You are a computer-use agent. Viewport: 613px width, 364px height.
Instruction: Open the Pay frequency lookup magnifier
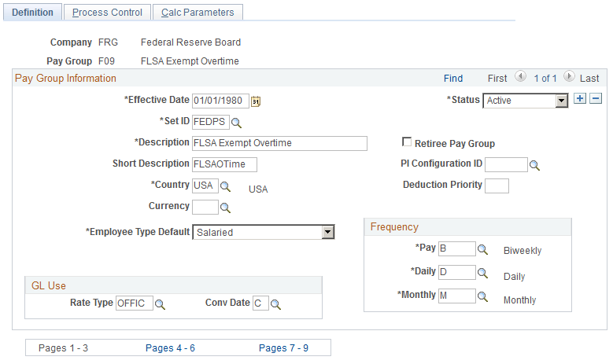(x=482, y=249)
